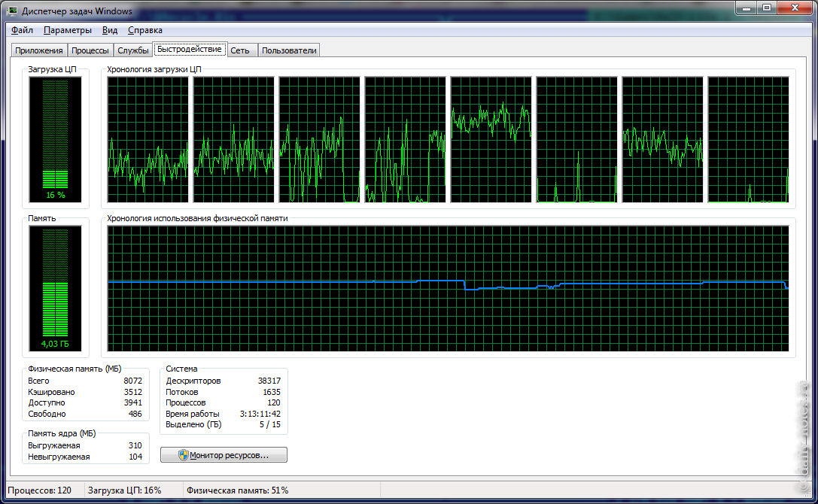
Task: Click the shield icon on Монитор ресурсов button
Action: click(183, 455)
